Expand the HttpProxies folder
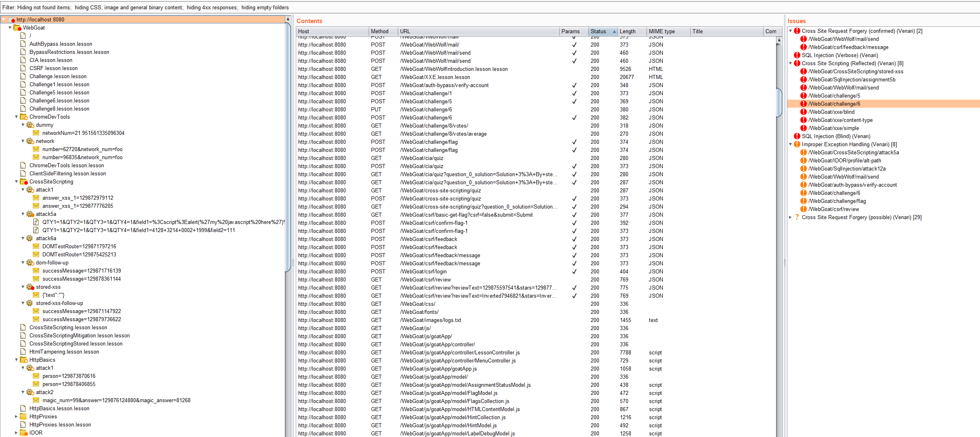Screen dimensions: 980x437 pos(17,416)
